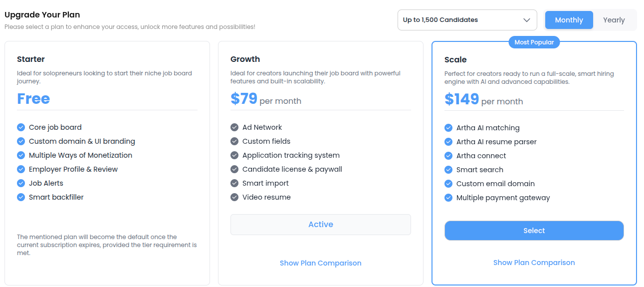Click gray checkmark beside Ad Network
Image resolution: width=644 pixels, height=287 pixels.
point(234,127)
